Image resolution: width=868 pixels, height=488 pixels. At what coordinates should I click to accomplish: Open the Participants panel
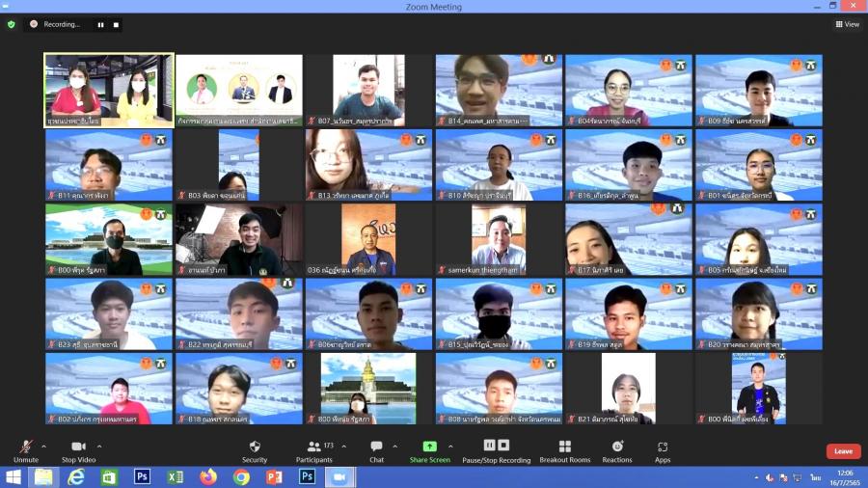tap(313, 447)
